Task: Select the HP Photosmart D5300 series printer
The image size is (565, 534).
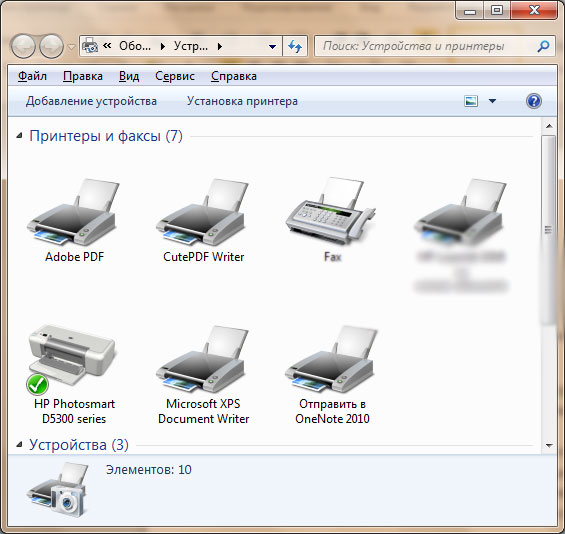Action: [71, 359]
